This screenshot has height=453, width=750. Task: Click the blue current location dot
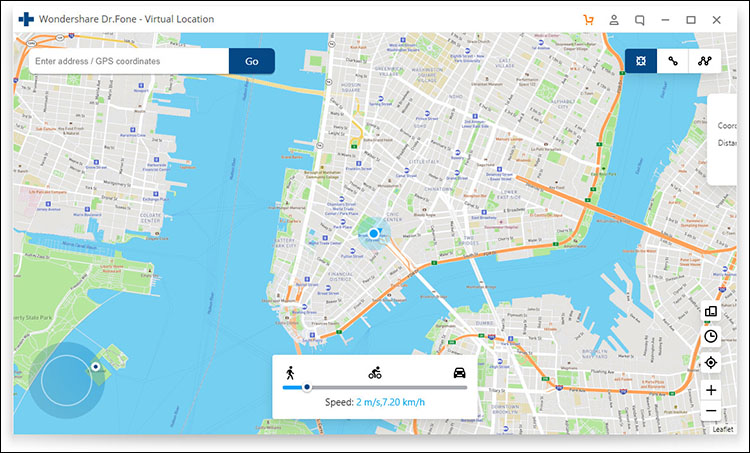[374, 233]
